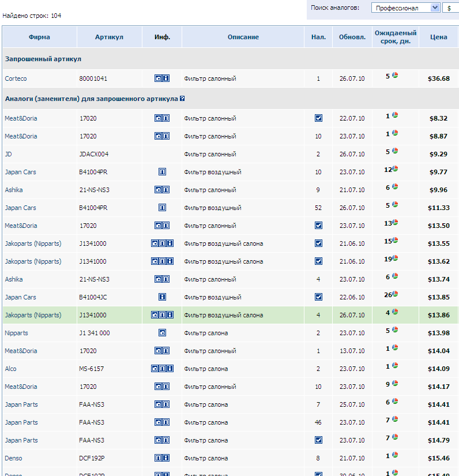Click the availability checkbox in the Japan Cars B41004JC row
The width and height of the screenshot is (459, 476).
(318, 297)
